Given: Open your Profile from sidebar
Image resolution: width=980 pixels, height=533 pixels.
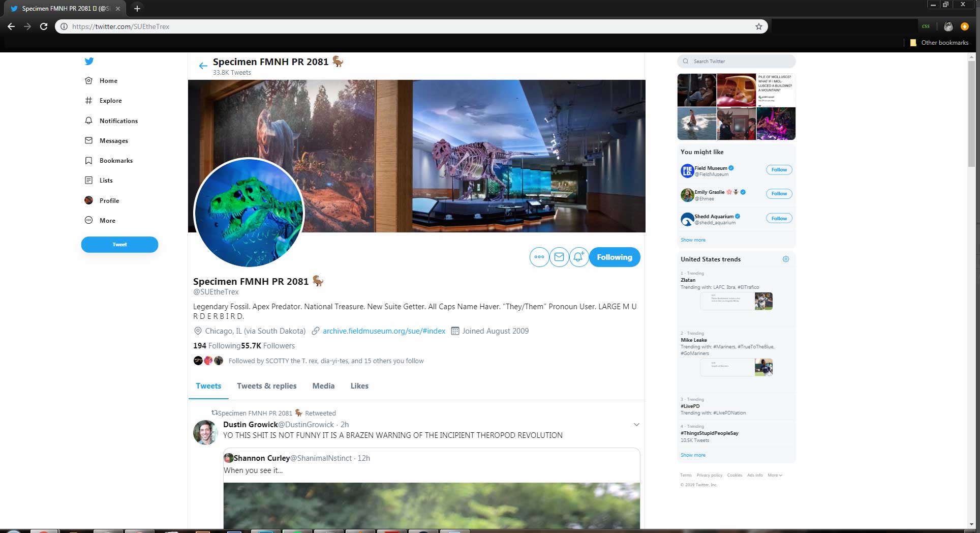Looking at the screenshot, I should [102, 200].
